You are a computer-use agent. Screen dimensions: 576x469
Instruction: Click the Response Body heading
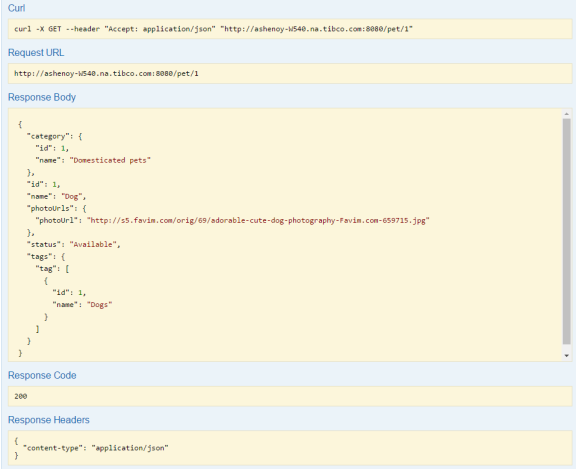point(42,97)
